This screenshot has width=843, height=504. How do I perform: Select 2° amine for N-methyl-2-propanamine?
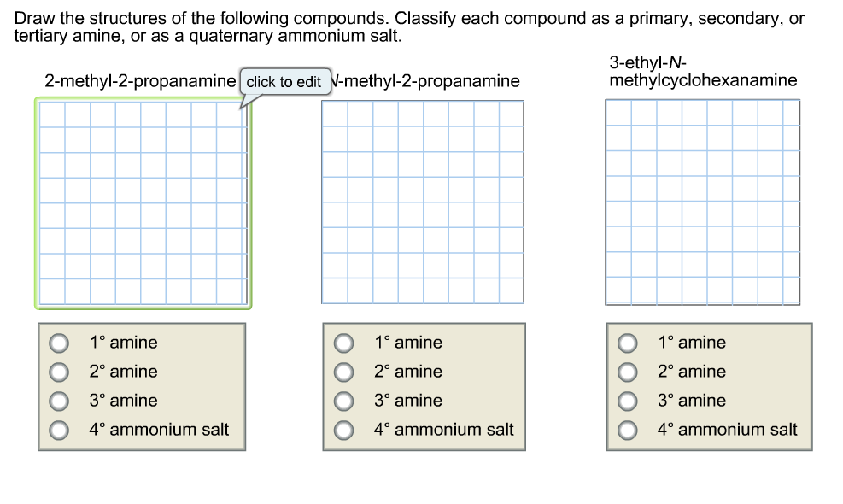[343, 371]
